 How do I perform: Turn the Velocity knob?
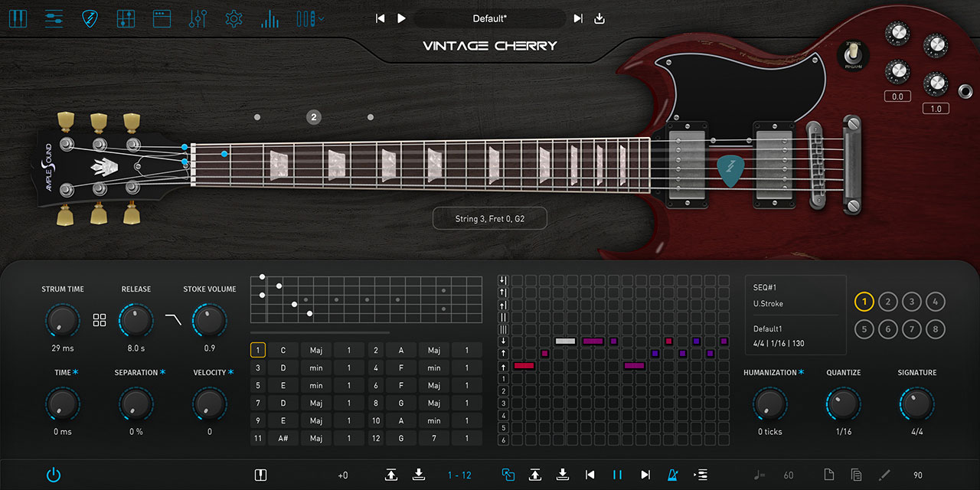point(209,404)
